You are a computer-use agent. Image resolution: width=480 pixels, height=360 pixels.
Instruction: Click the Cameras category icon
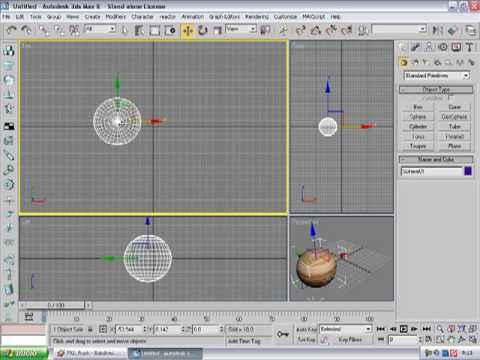point(437,62)
